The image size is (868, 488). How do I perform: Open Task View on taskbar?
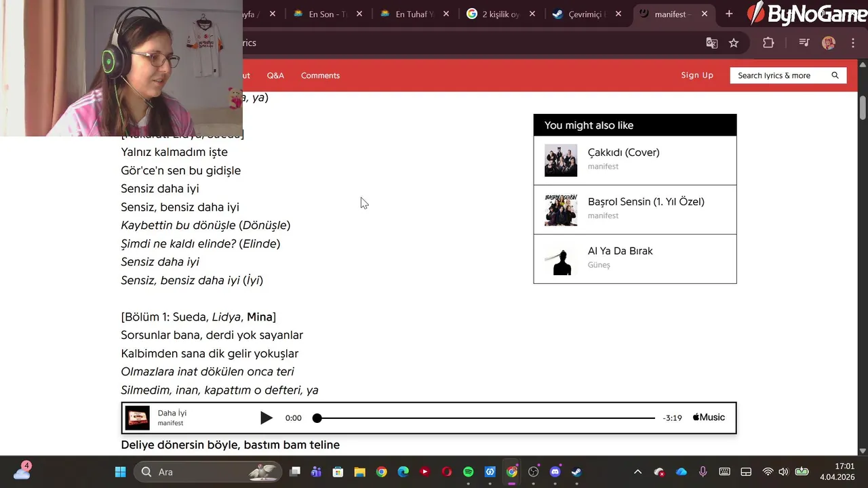coord(294,472)
